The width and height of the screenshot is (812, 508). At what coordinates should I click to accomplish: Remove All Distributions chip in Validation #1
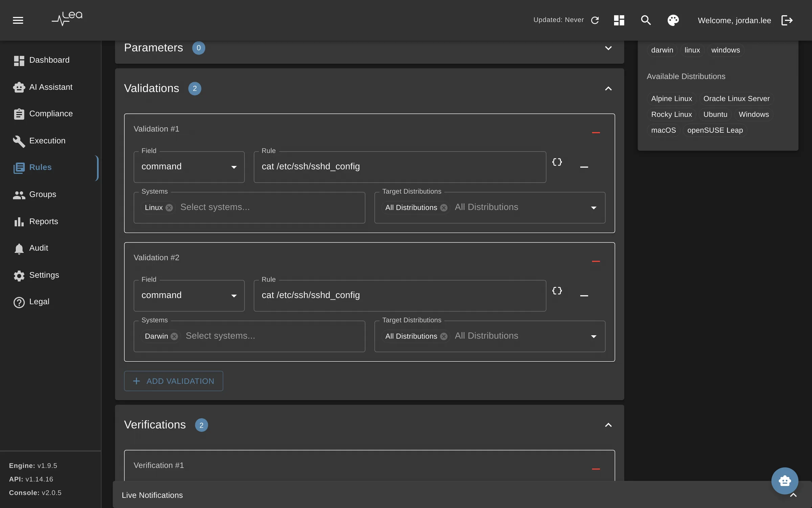(444, 208)
